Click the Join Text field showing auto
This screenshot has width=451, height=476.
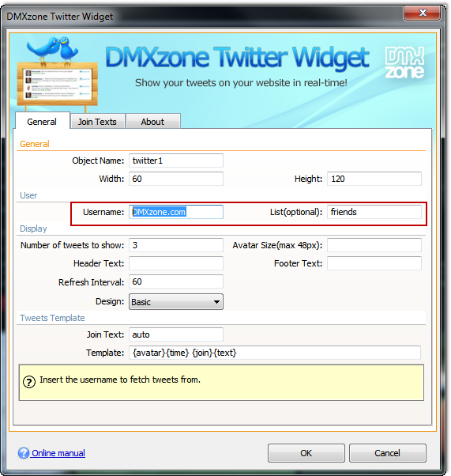tap(176, 334)
